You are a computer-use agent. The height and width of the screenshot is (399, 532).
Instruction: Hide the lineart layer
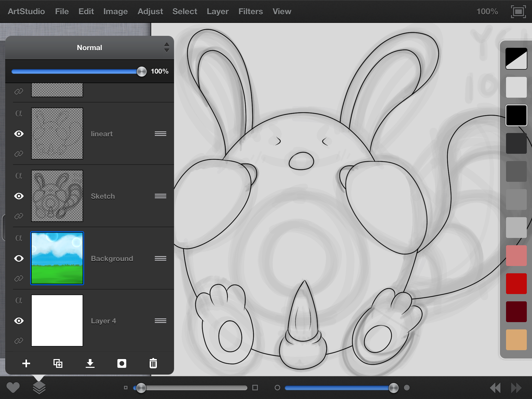(19, 134)
